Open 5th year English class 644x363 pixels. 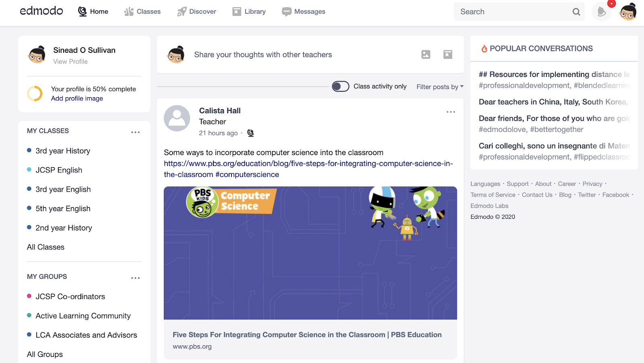63,209
